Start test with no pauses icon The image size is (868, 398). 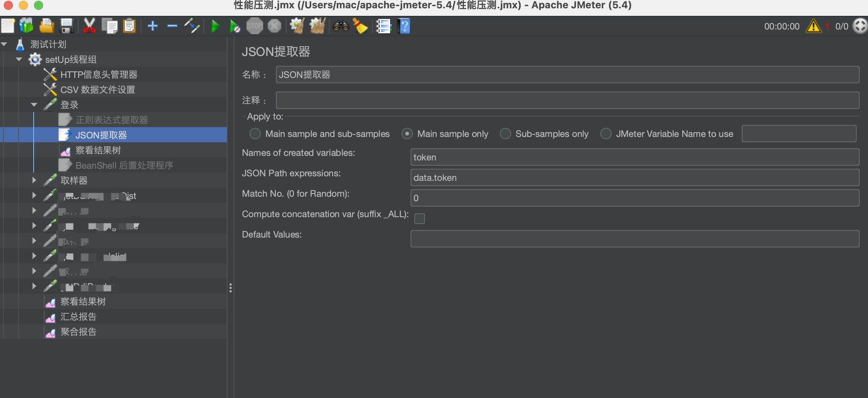tap(235, 26)
